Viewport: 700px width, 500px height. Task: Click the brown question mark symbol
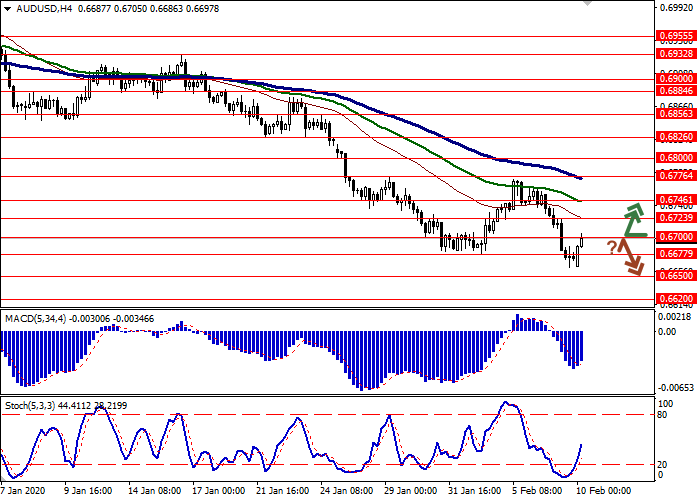tap(612, 247)
